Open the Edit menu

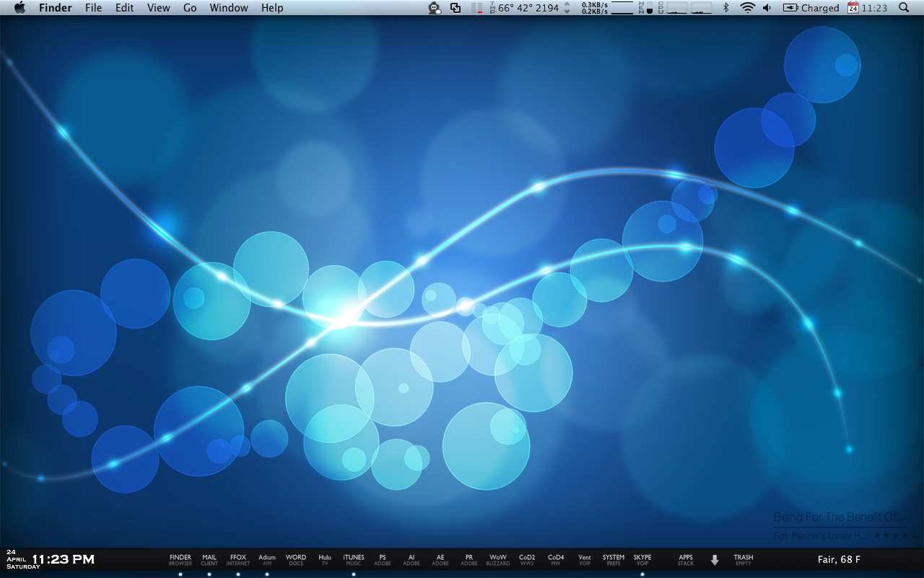pyautogui.click(x=125, y=8)
